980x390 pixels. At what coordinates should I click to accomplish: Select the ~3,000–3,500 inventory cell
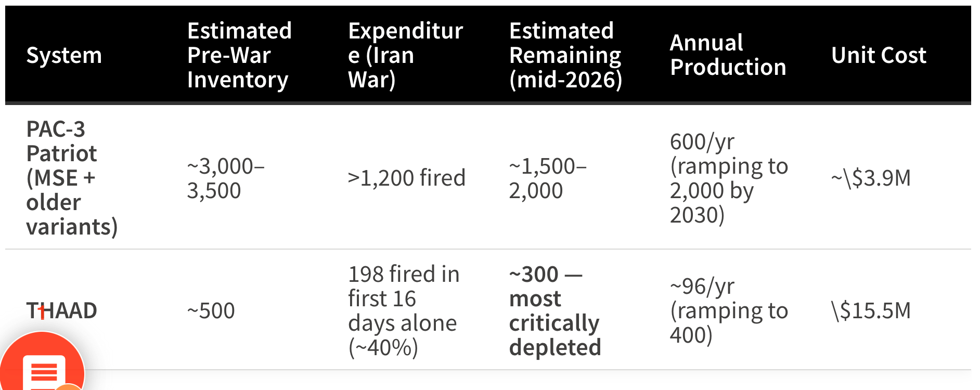(226, 178)
